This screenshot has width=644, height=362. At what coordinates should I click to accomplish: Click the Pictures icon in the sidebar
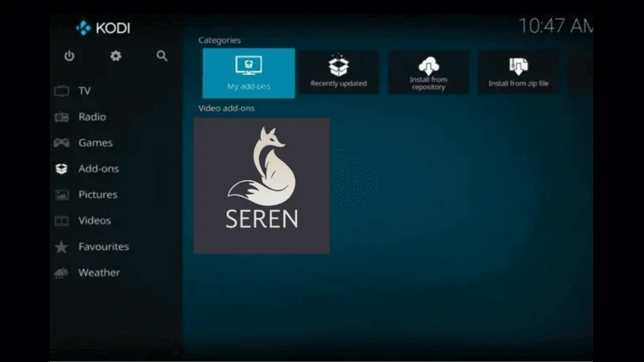click(62, 195)
